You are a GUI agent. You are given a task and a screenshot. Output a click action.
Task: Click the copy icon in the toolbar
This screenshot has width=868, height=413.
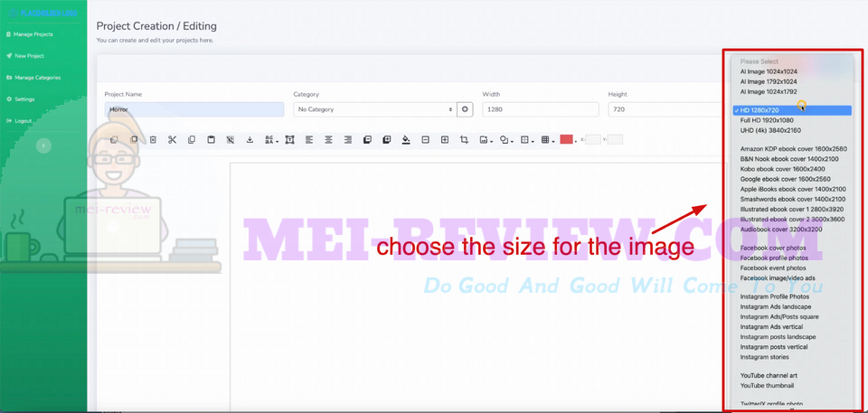pos(192,140)
